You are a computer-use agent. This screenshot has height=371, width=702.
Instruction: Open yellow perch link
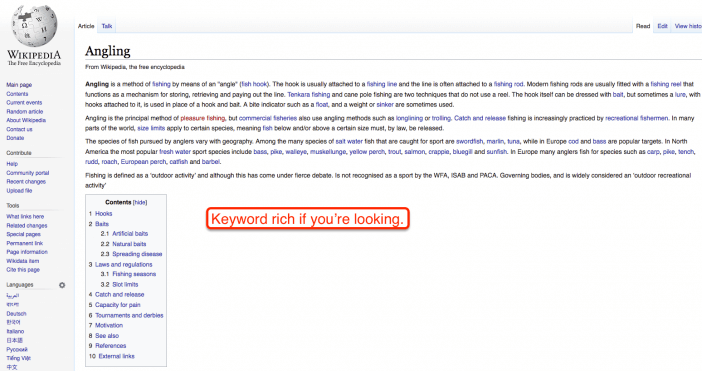click(x=367, y=152)
